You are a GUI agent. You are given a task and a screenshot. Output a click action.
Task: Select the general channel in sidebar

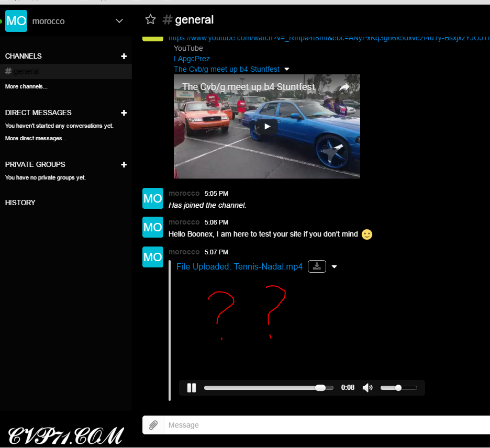(26, 71)
